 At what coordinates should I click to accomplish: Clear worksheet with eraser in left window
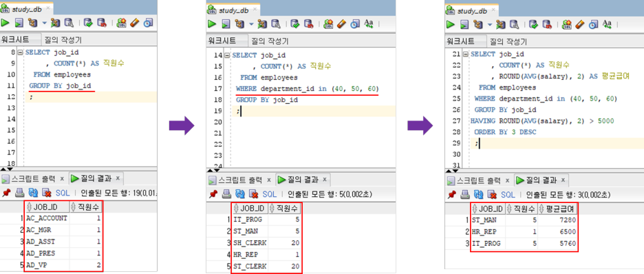[x=135, y=23]
